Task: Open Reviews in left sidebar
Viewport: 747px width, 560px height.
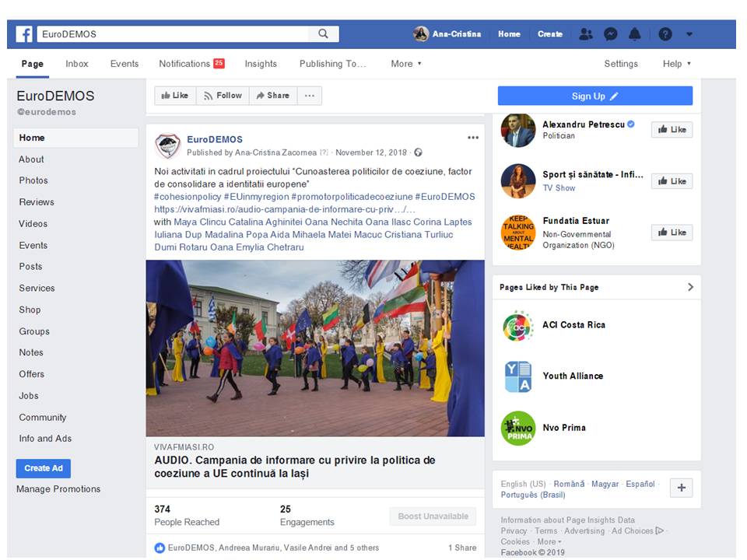Action: 37,202
